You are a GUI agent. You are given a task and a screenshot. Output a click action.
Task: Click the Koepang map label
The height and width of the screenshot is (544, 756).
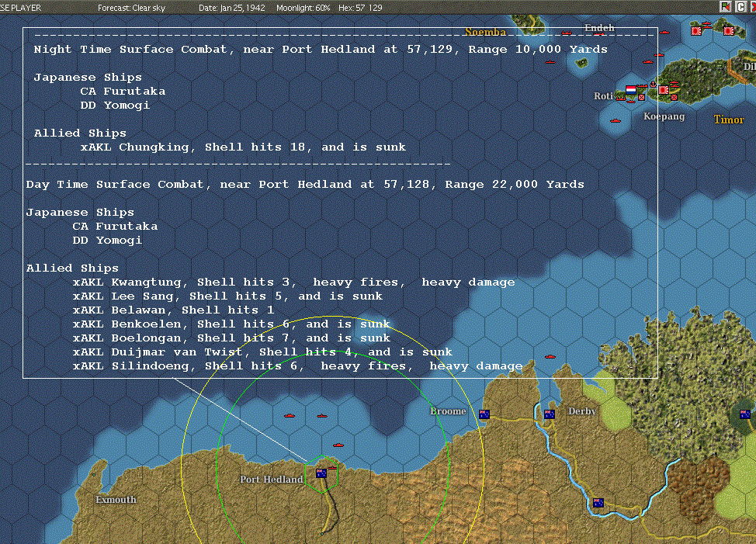664,116
